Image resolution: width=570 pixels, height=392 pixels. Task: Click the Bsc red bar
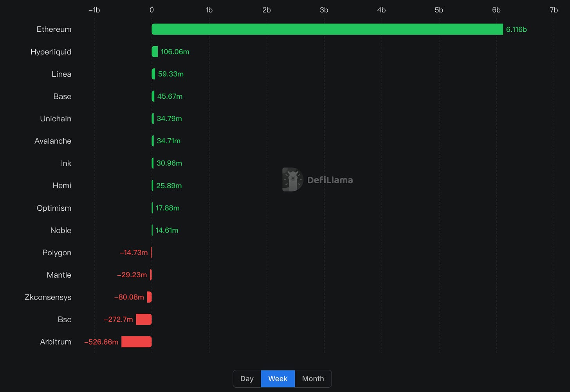tap(144, 320)
